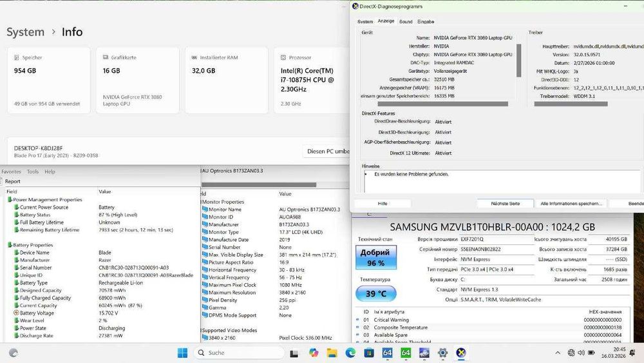Open the Installierter RAM 32,0 GB card
The height and width of the screenshot is (363, 644).
[x=226, y=80]
